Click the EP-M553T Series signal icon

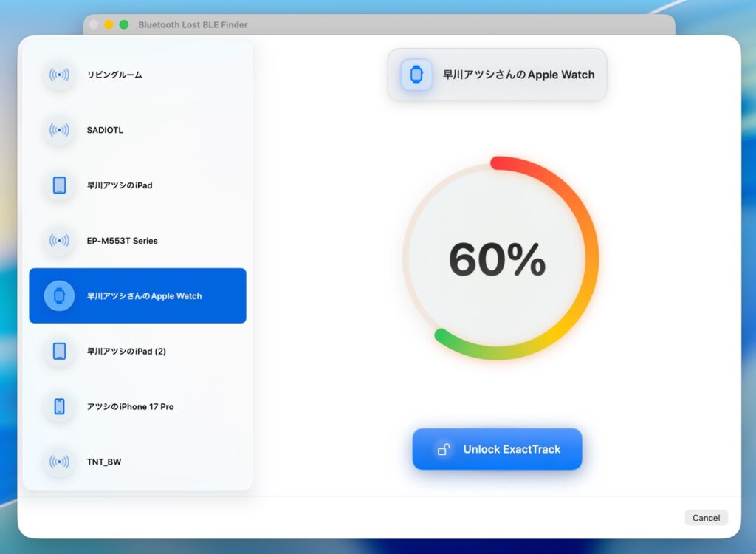coord(59,241)
